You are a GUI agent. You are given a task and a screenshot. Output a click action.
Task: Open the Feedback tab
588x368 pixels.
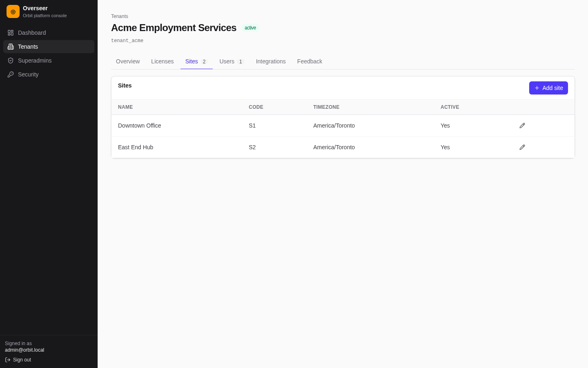click(x=310, y=61)
